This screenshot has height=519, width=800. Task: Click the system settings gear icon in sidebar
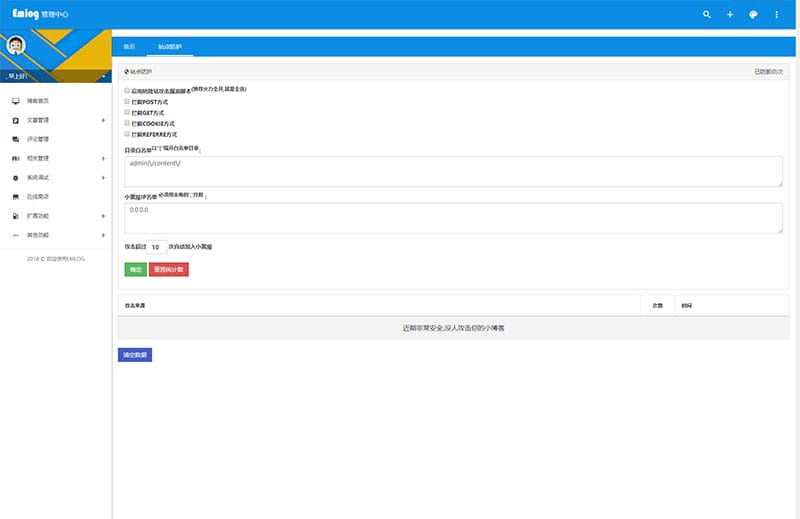pos(15,178)
